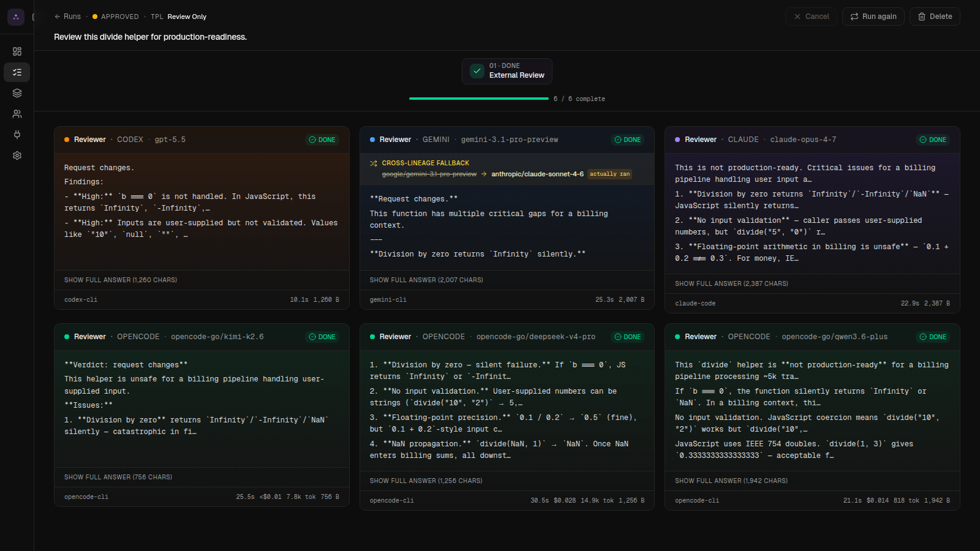Open the settings gear icon in sidebar
This screenshot has height=551, width=980.
pos(17,156)
